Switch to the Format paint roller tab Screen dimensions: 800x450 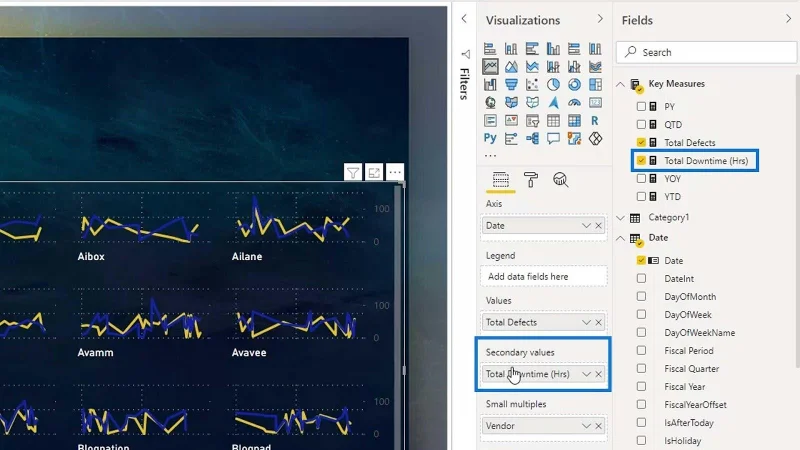[x=531, y=180]
